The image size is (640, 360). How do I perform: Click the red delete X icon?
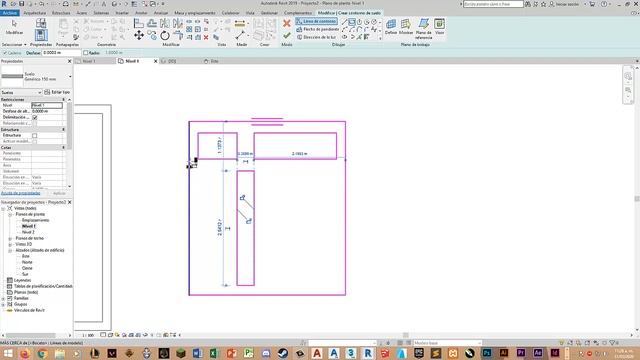click(x=206, y=37)
